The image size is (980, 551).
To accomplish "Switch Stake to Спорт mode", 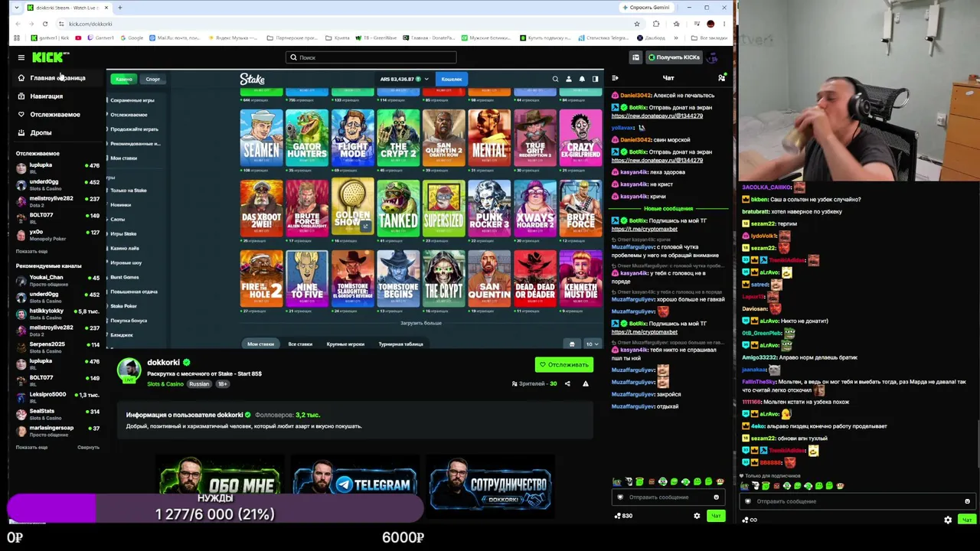I will click(153, 79).
